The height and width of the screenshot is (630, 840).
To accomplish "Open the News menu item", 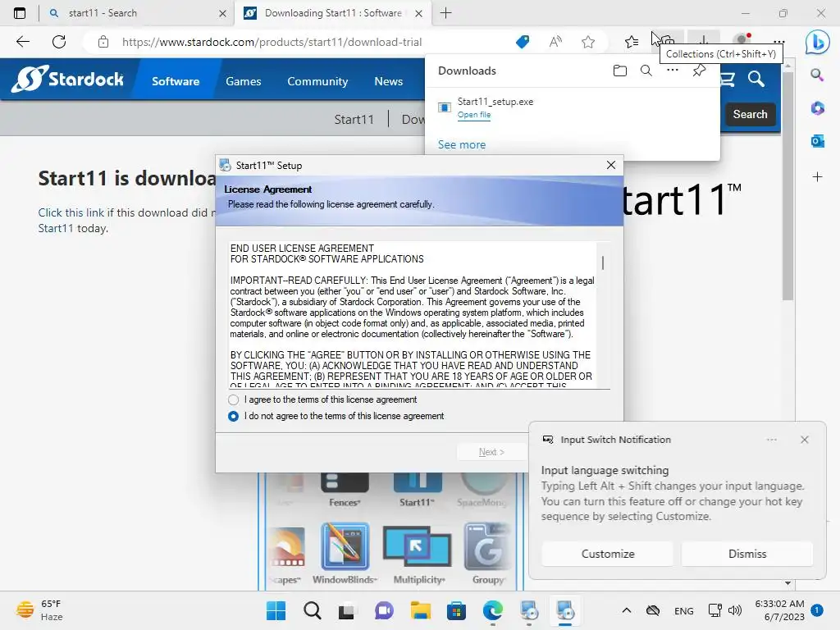I will tap(388, 81).
